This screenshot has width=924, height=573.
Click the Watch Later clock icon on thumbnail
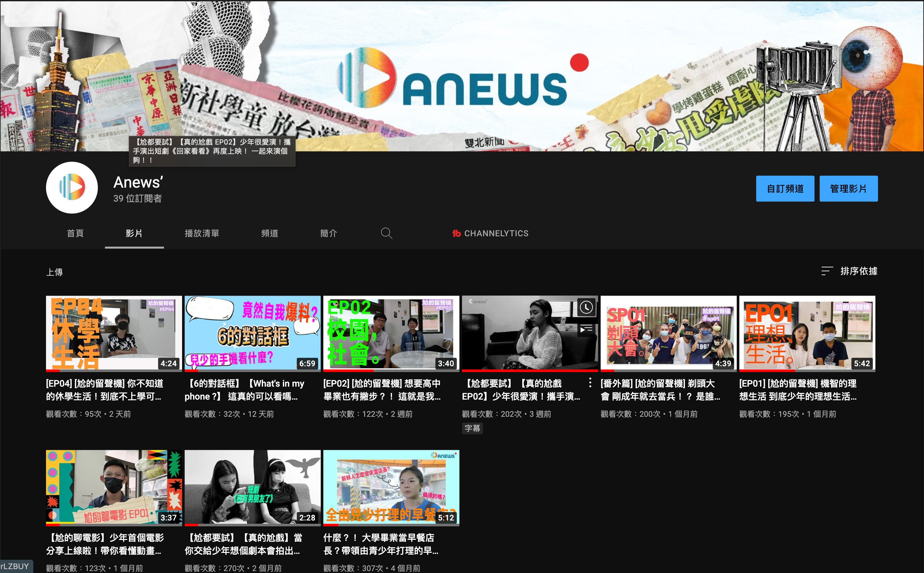click(586, 307)
